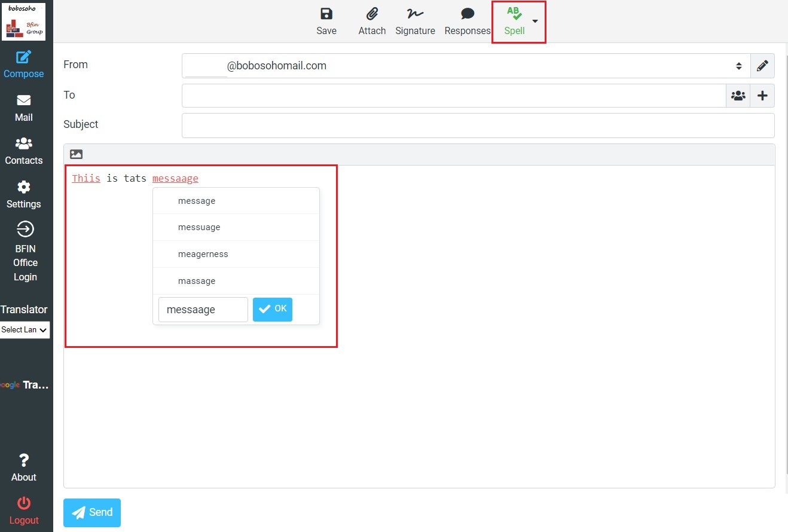
Task: Expand the Select Language translator dropdown
Action: 25,330
